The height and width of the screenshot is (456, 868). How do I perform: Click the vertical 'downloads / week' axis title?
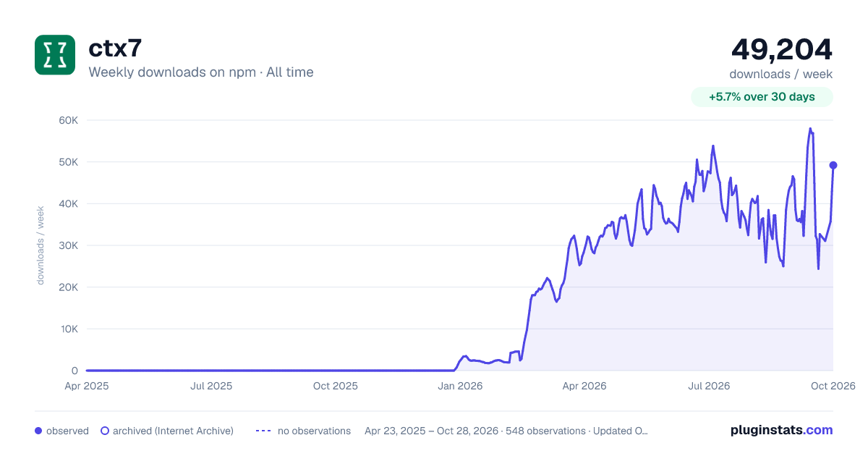click(x=41, y=245)
